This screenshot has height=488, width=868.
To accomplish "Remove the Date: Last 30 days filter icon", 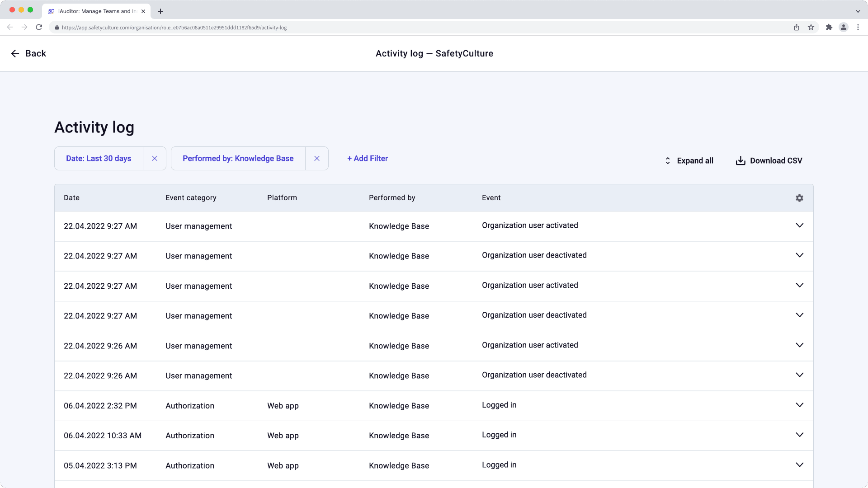I will tap(155, 159).
